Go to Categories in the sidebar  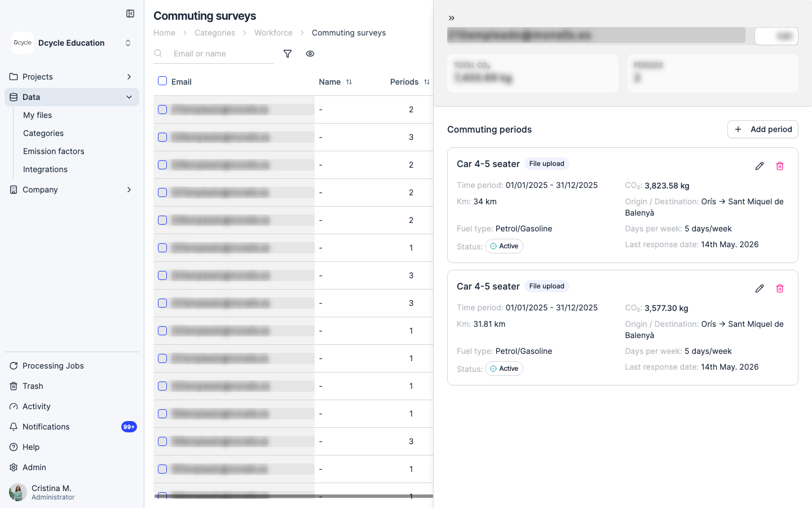coord(43,133)
